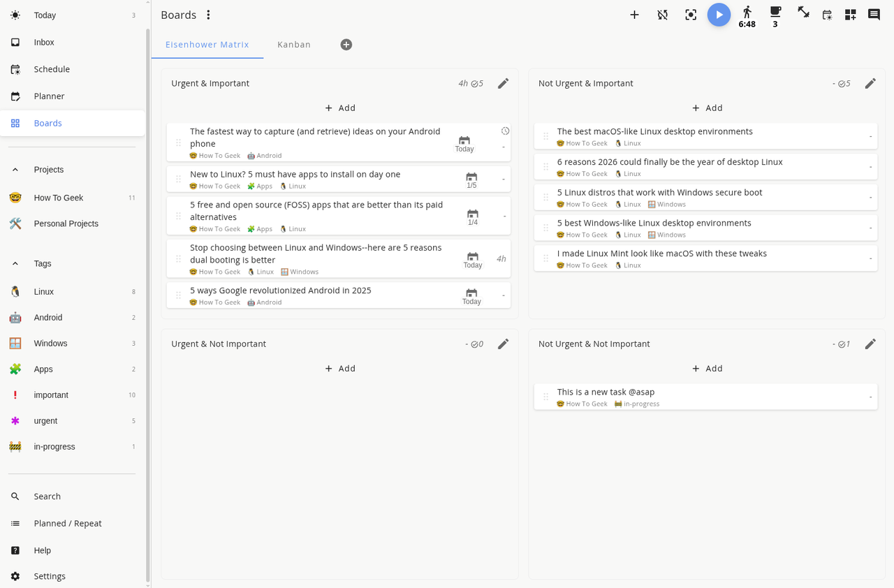The height and width of the screenshot is (588, 894).
Task: Open Boards options via the three-dot menu
Action: [208, 15]
